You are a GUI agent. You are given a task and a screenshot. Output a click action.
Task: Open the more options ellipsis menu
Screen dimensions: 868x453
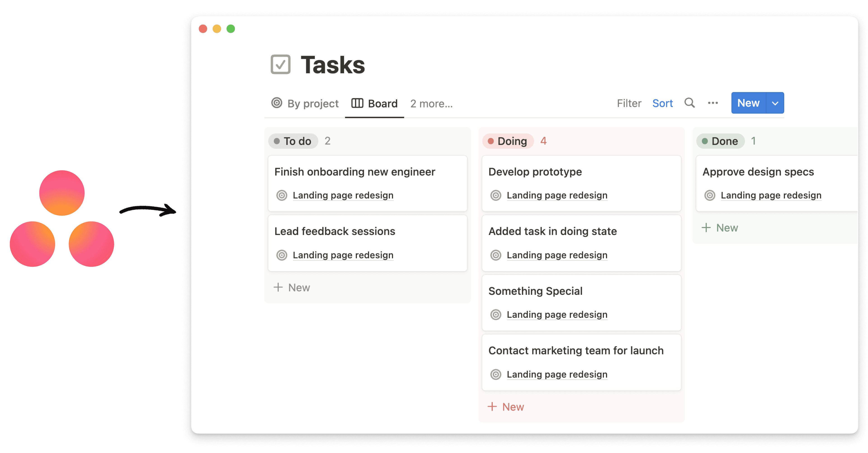click(713, 103)
